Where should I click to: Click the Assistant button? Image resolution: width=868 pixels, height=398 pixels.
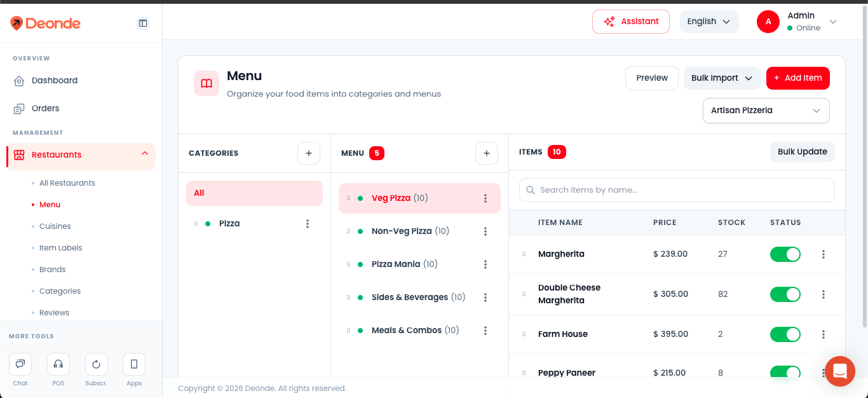pyautogui.click(x=631, y=22)
